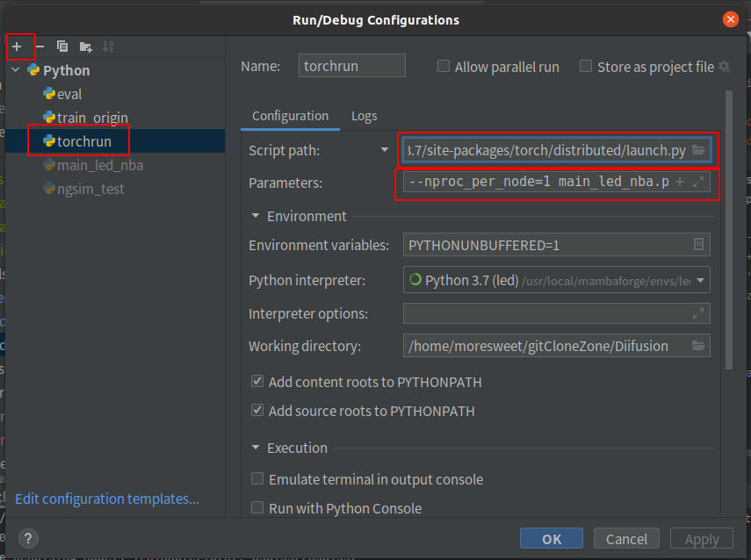Click the Environment variables field
Viewport: 751px width, 560px height.
(x=557, y=245)
